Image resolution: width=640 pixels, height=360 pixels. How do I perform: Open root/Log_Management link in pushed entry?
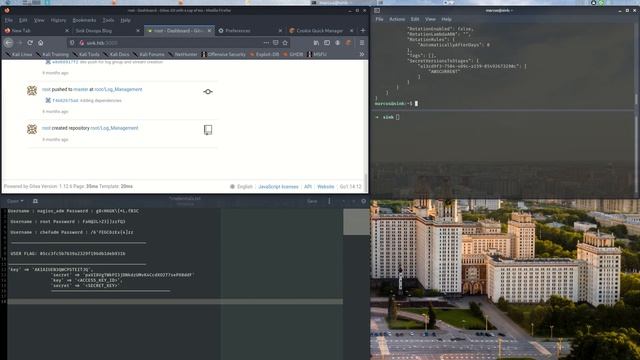(x=118, y=89)
